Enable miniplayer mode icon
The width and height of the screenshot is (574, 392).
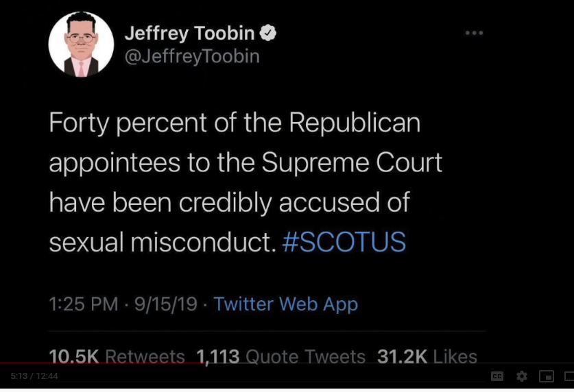[547, 376]
